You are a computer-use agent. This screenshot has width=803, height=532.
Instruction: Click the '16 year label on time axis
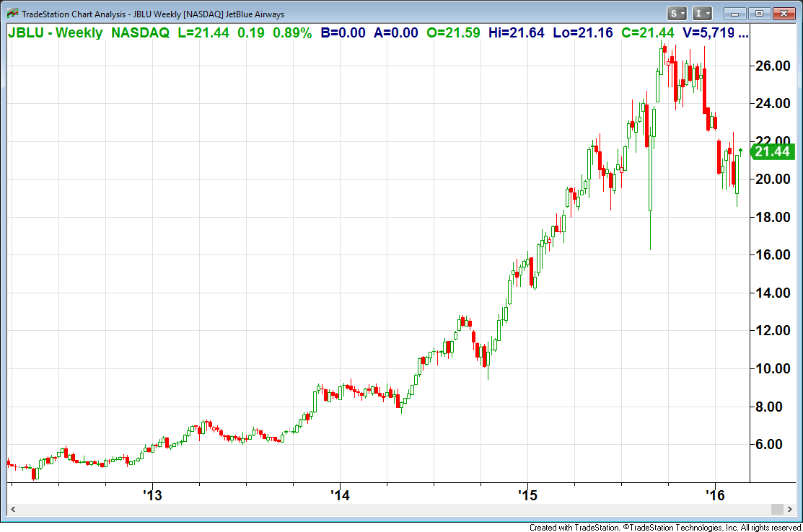[x=716, y=495]
